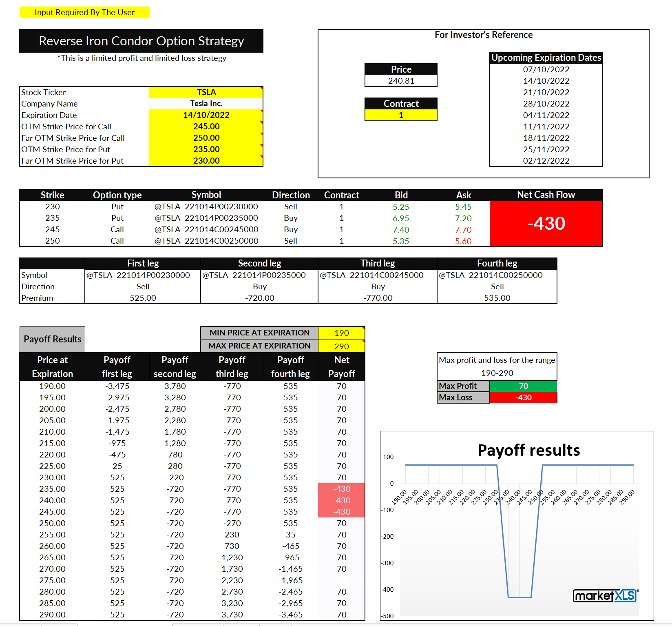Click the Ask value 5.60

[463, 241]
